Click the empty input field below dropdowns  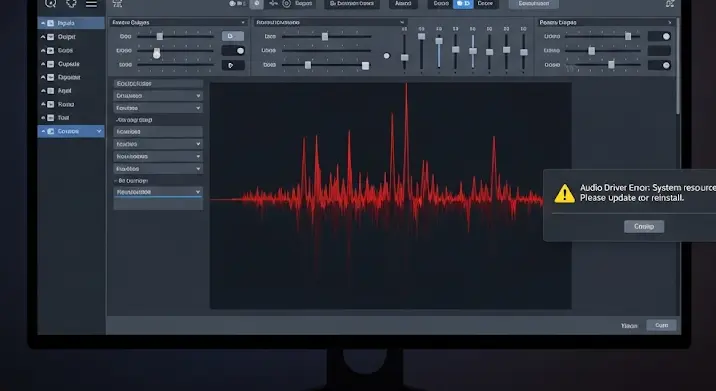[x=158, y=205]
